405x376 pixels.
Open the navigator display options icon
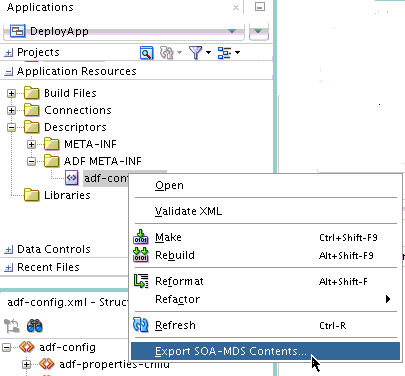click(228, 53)
